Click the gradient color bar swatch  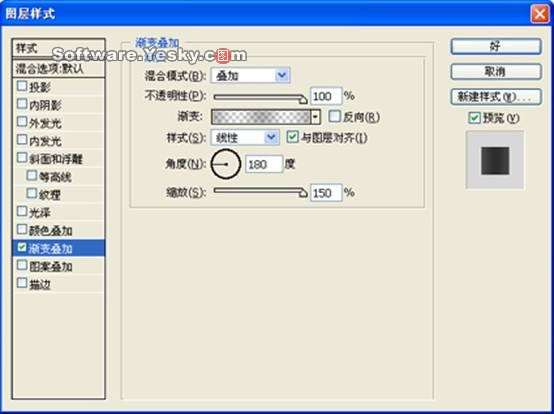[x=261, y=117]
